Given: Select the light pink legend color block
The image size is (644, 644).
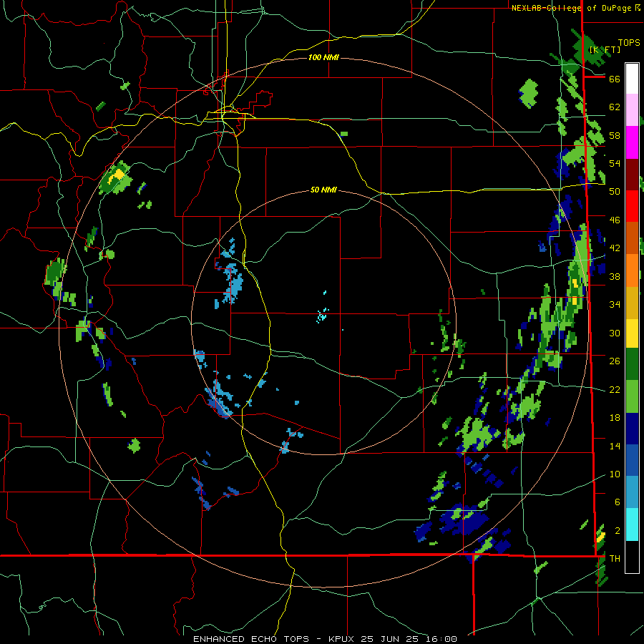Looking at the screenshot, I should tap(632, 109).
